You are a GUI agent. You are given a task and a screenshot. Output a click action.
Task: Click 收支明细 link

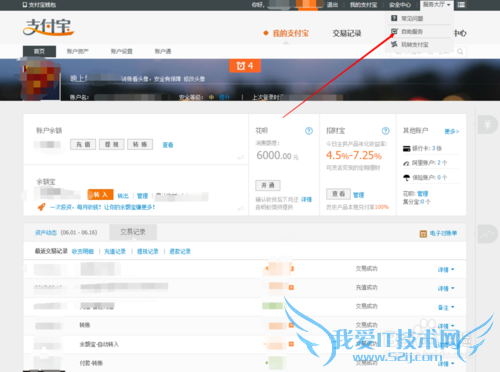(83, 251)
